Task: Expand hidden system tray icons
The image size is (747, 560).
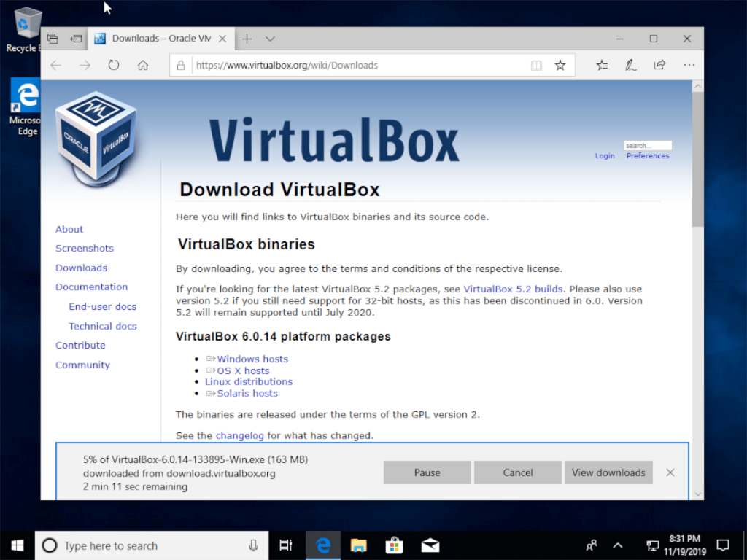Action: [616, 545]
